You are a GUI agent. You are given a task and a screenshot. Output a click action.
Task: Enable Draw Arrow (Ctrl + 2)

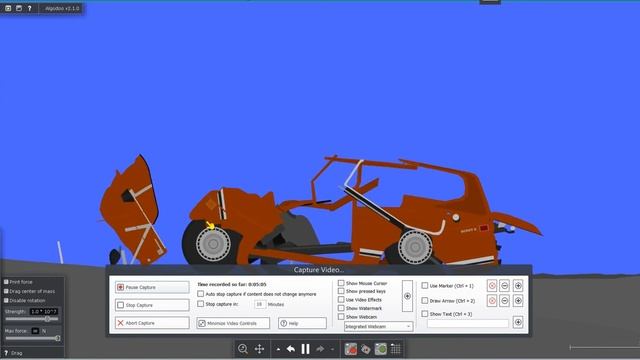pyautogui.click(x=424, y=300)
